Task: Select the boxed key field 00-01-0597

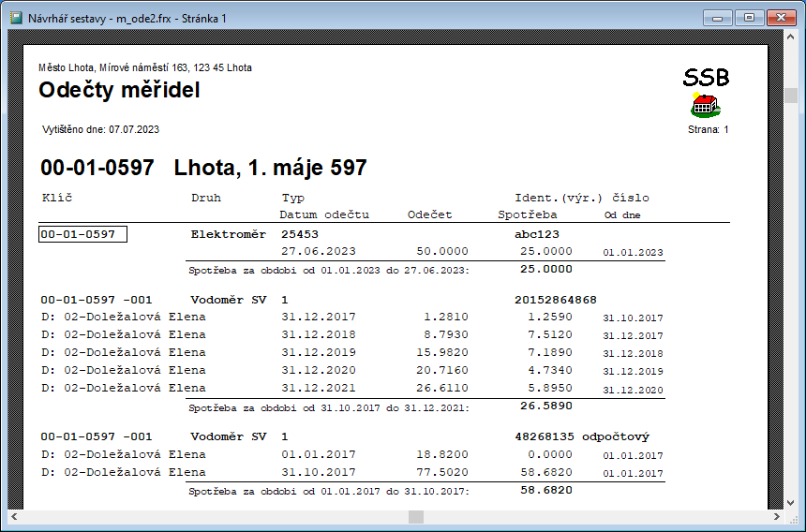Action: click(x=82, y=234)
